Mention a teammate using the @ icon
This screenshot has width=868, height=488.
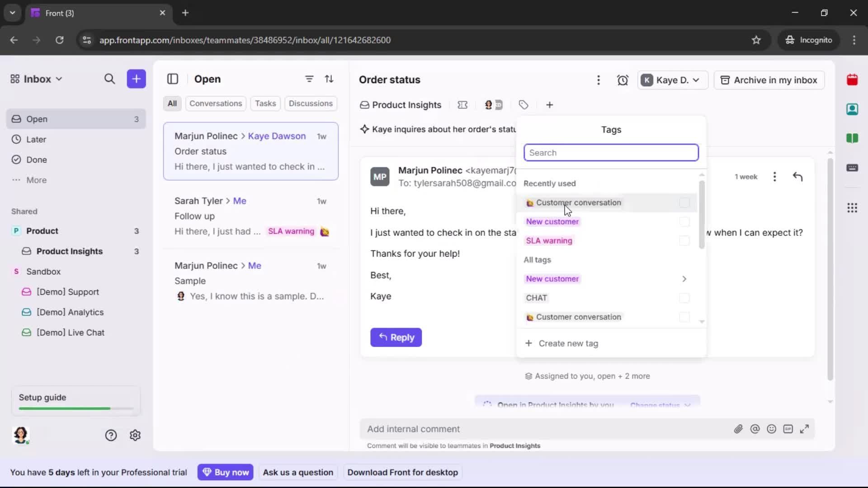pos(755,429)
